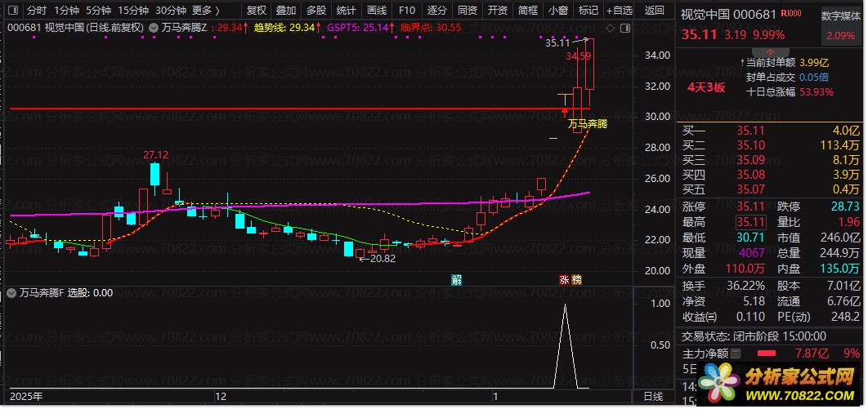Viewport: 868px width, 409px height.
Task: Click the 叠加 overlay button
Action: click(x=286, y=10)
